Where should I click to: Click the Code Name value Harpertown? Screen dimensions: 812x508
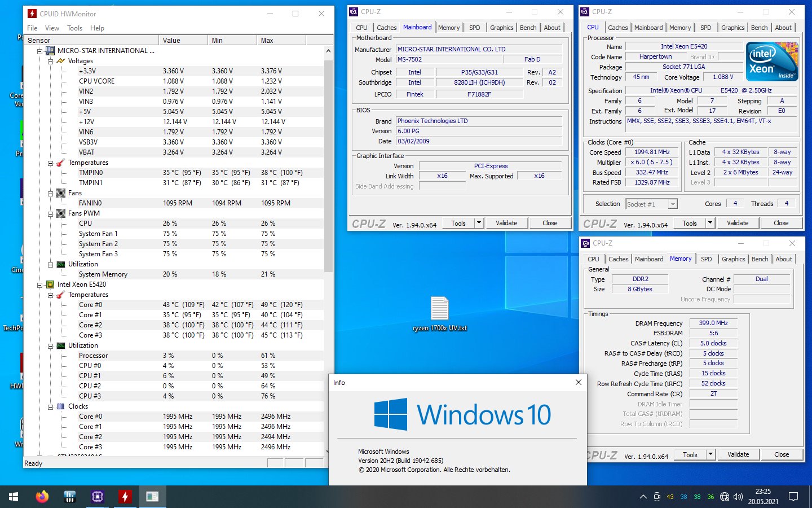pos(655,56)
